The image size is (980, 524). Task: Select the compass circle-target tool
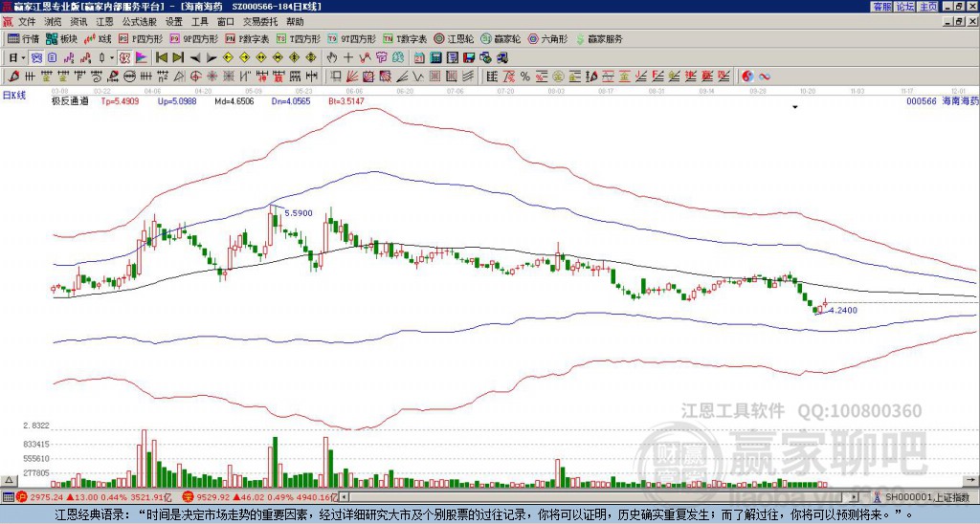[195, 76]
